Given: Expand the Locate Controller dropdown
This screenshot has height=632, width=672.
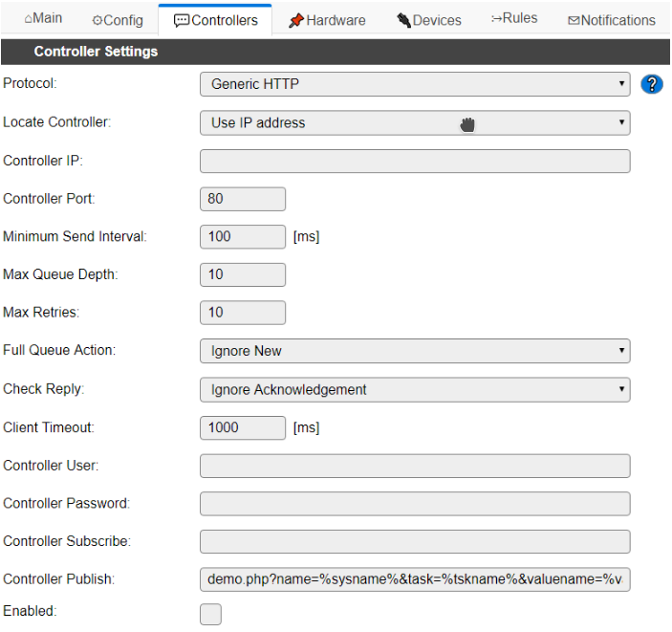Looking at the screenshot, I should (414, 122).
